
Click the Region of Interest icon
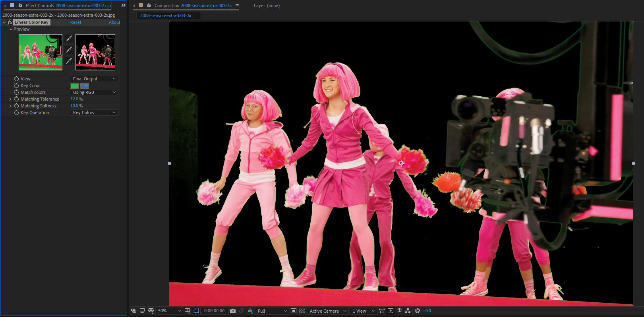(294, 311)
